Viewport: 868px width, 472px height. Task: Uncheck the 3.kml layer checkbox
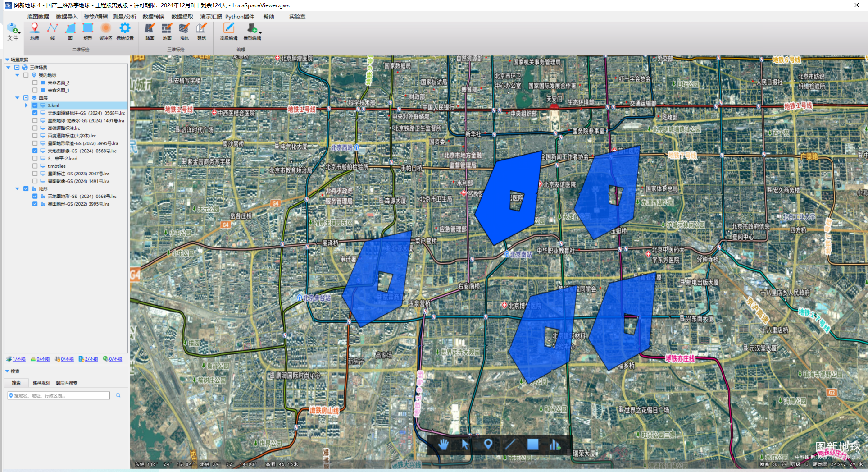pyautogui.click(x=35, y=105)
